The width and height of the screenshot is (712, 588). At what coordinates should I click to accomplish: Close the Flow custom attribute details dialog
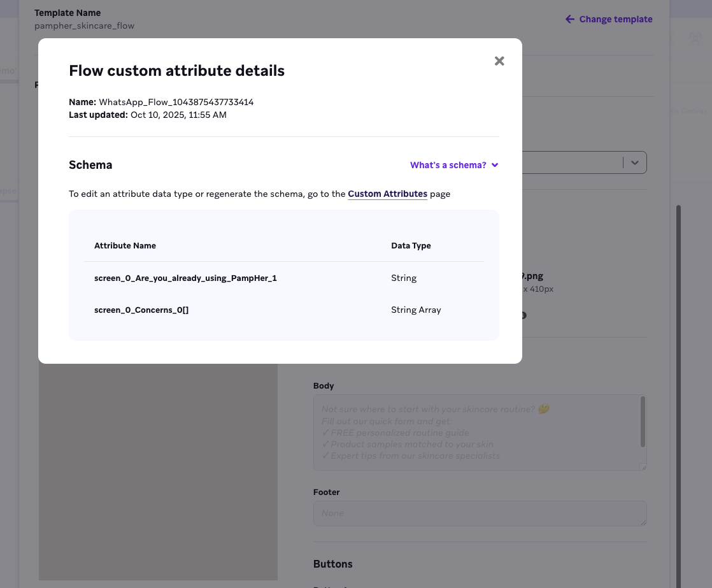pyautogui.click(x=499, y=61)
